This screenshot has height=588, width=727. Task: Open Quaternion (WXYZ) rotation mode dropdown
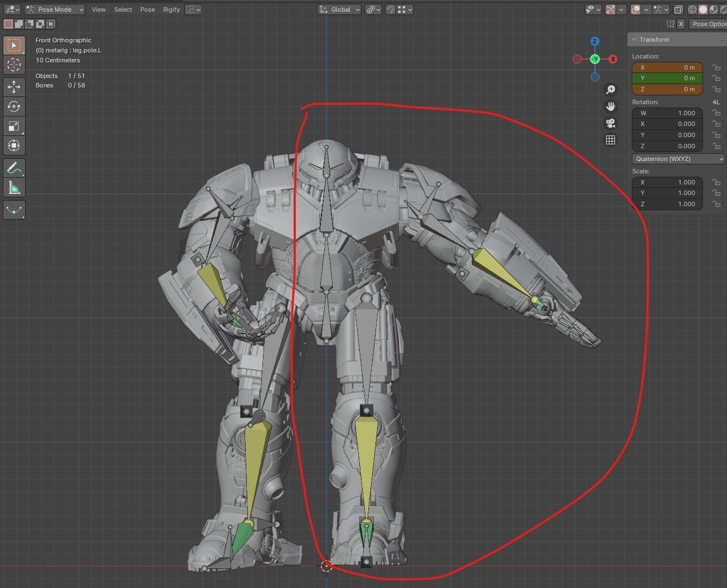coord(679,159)
